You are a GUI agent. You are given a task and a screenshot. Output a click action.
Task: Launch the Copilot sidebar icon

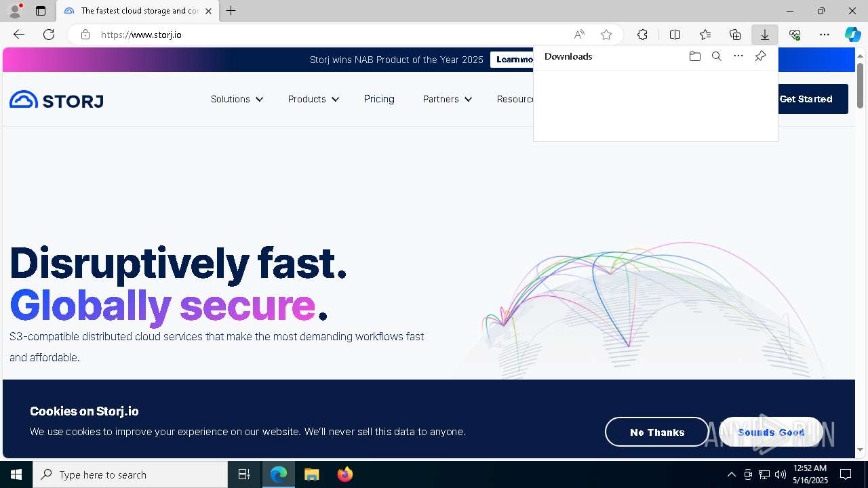852,35
